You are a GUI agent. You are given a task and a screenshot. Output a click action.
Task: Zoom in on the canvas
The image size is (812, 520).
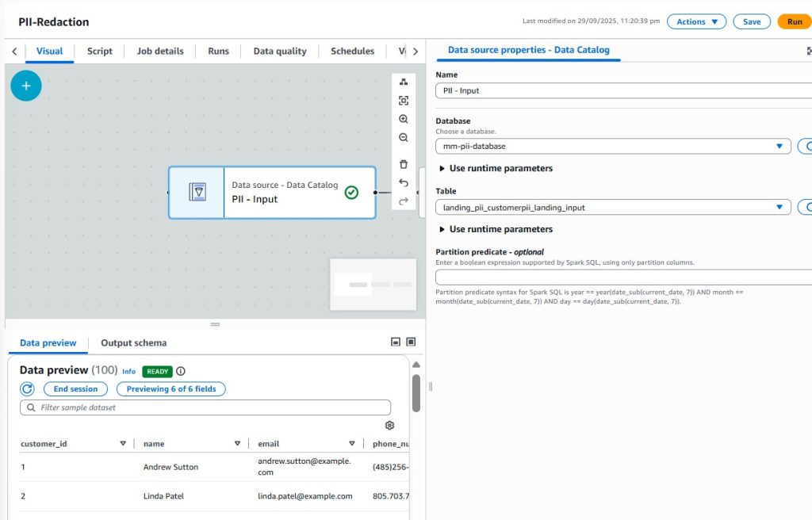404,119
